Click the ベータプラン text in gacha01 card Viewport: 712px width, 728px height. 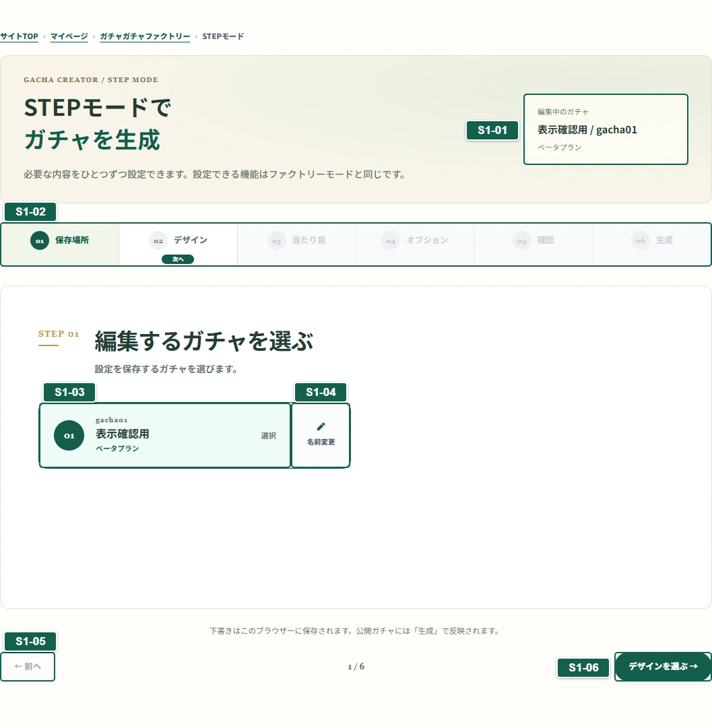pos(117,448)
